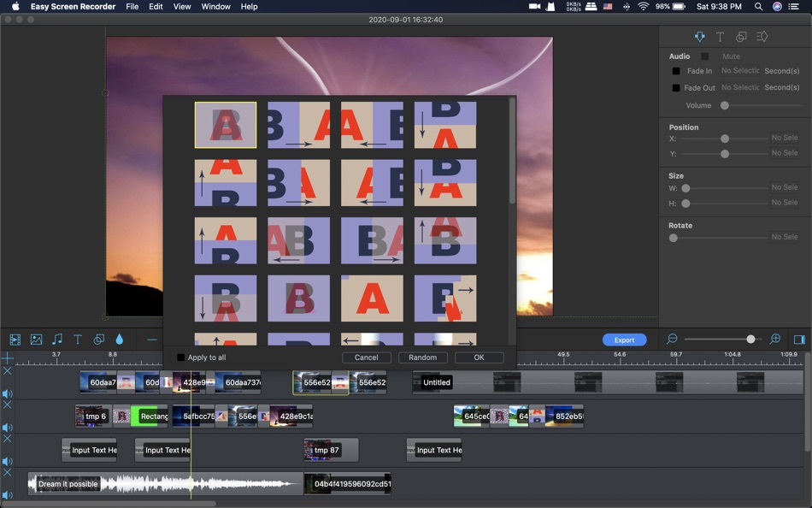The image size is (812, 508).
Task: Select the image media icon in toolbar
Action: [35, 340]
